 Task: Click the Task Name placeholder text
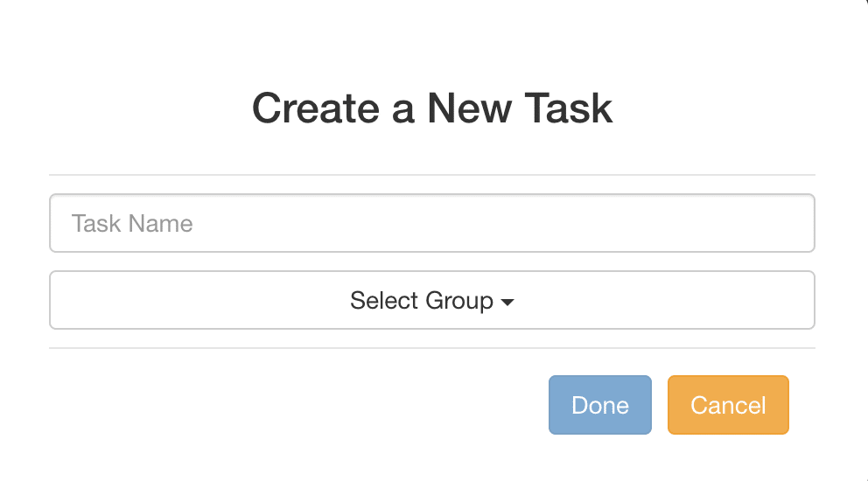132,224
